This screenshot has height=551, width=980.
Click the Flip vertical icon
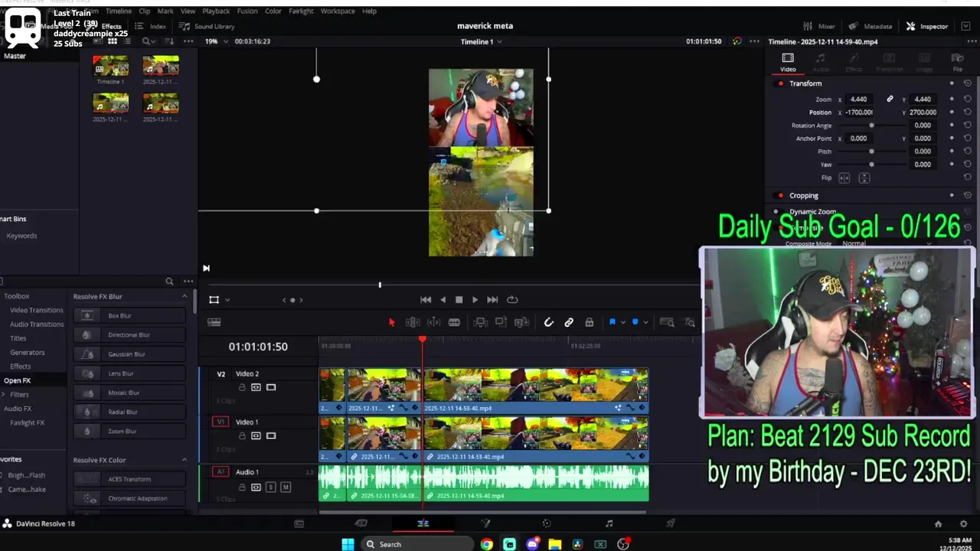point(864,178)
